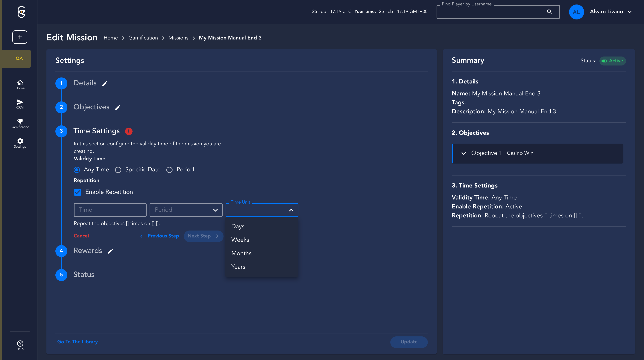Open the CRM section in the sidebar

pos(20,104)
